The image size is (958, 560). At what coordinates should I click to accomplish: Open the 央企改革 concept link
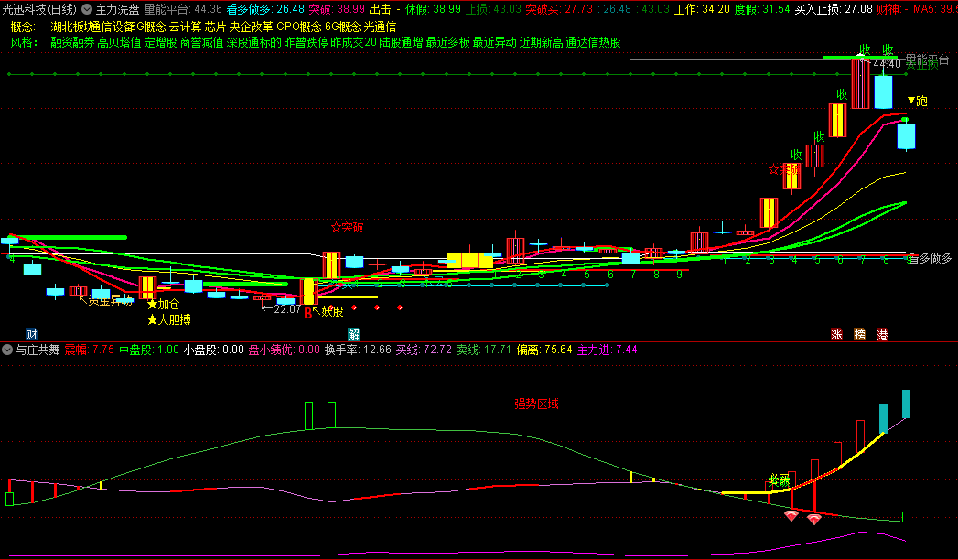[x=251, y=27]
